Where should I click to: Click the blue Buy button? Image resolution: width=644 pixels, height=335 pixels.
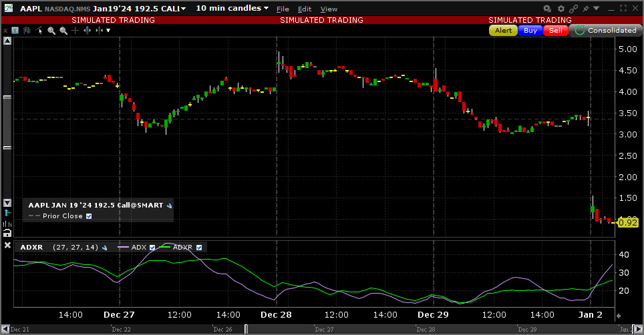530,30
